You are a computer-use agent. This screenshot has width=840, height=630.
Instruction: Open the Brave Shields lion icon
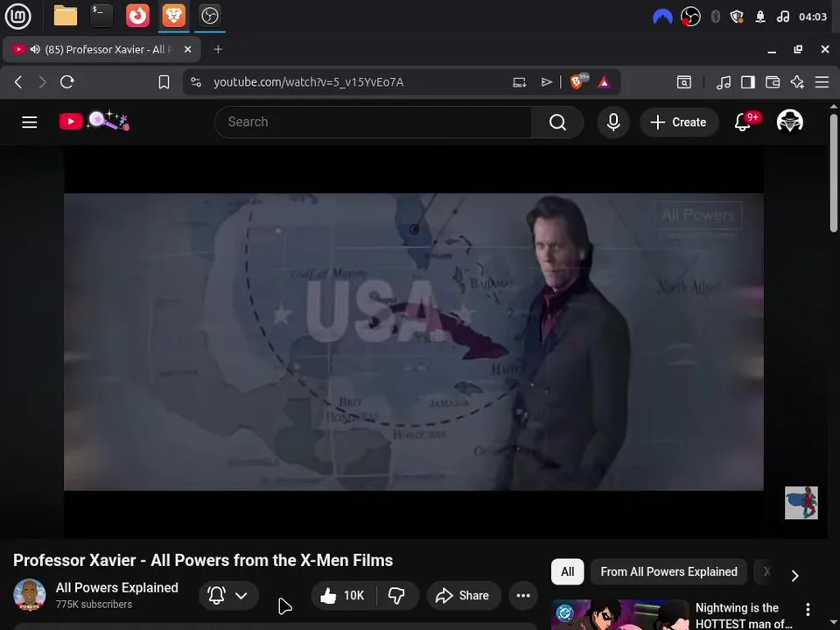pyautogui.click(x=578, y=81)
